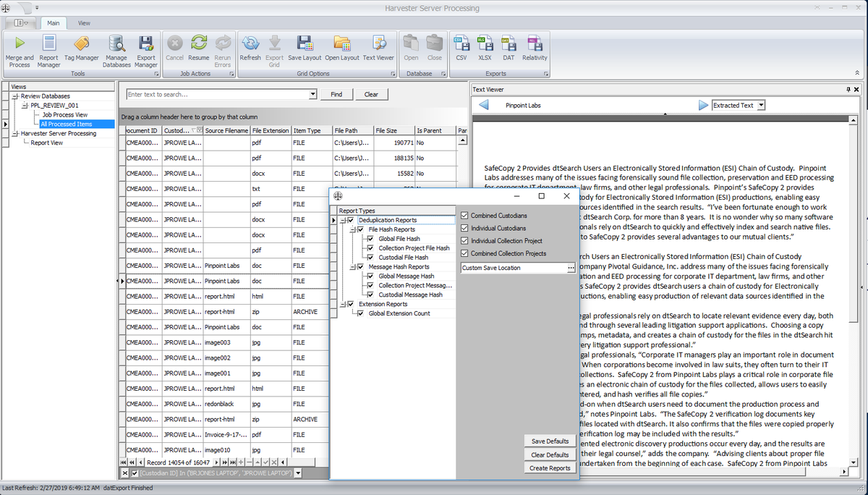Click the Create Reports button

point(550,468)
